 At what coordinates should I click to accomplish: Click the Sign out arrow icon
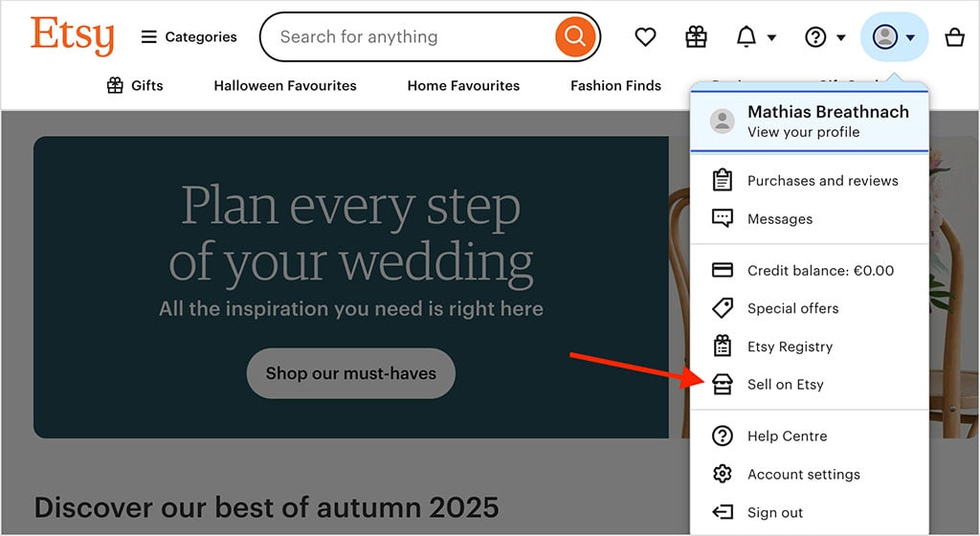[x=723, y=513]
